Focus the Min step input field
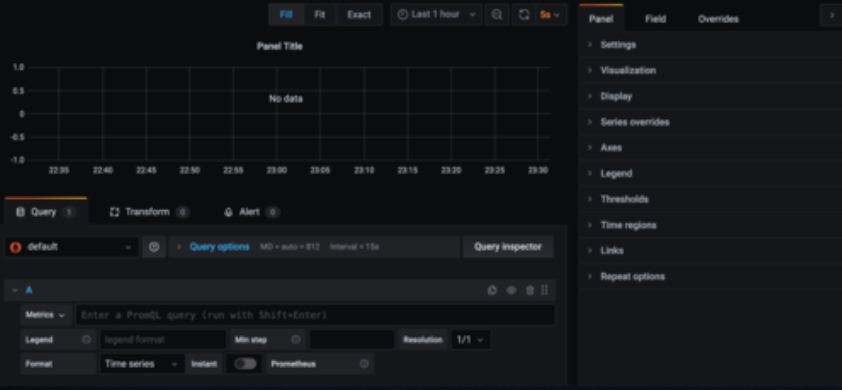Screen dimensions: 842x390 tap(352, 340)
